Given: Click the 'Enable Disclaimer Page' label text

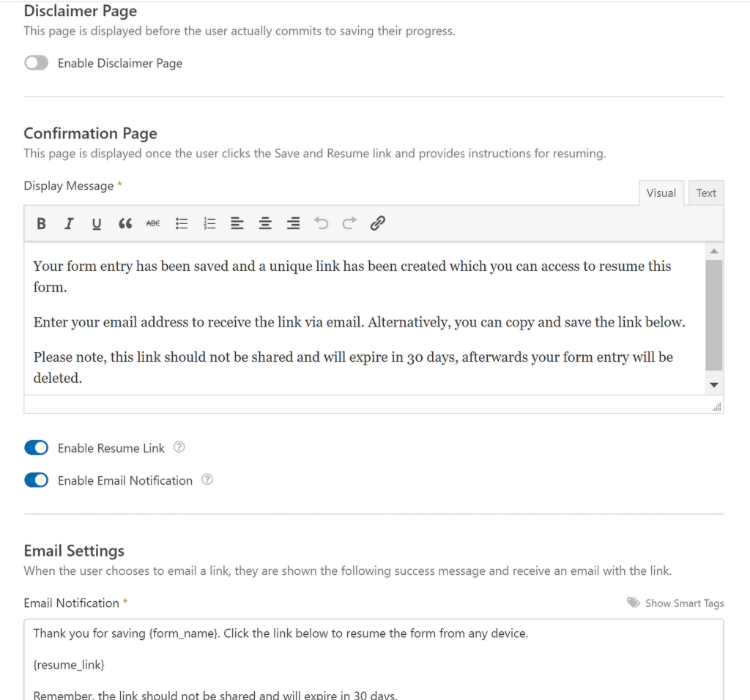Looking at the screenshot, I should pos(120,63).
